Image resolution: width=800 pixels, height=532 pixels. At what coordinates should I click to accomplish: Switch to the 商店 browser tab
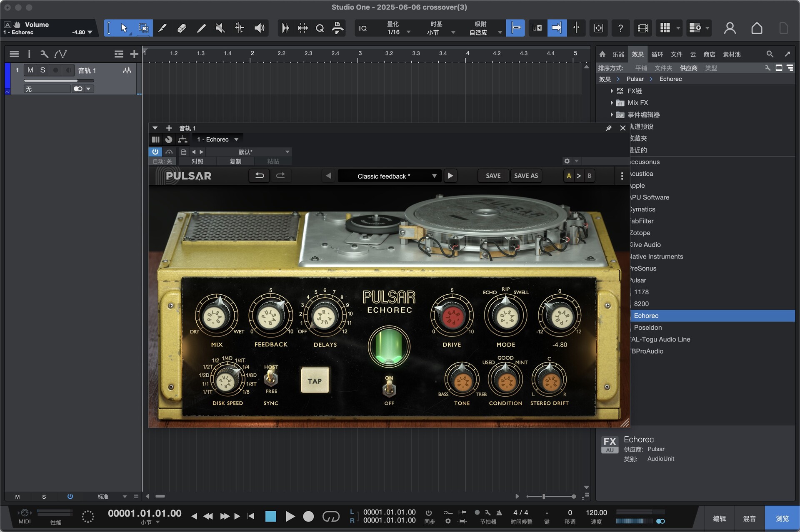coord(709,55)
